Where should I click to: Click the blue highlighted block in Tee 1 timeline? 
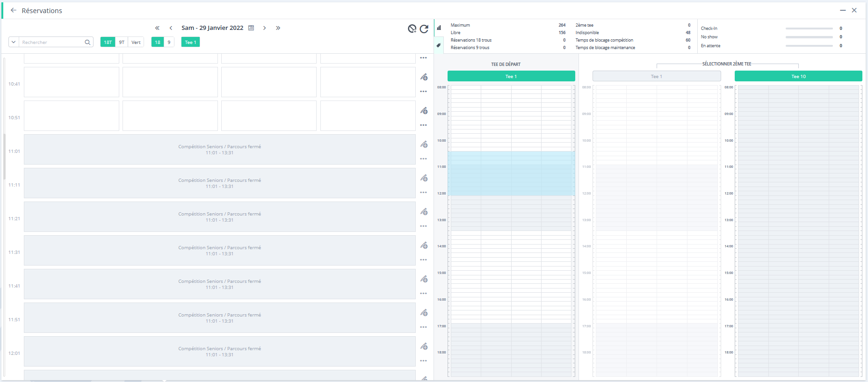coord(511,173)
